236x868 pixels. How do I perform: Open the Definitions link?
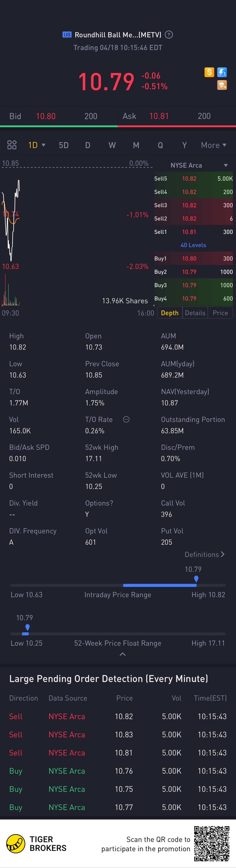(204, 555)
